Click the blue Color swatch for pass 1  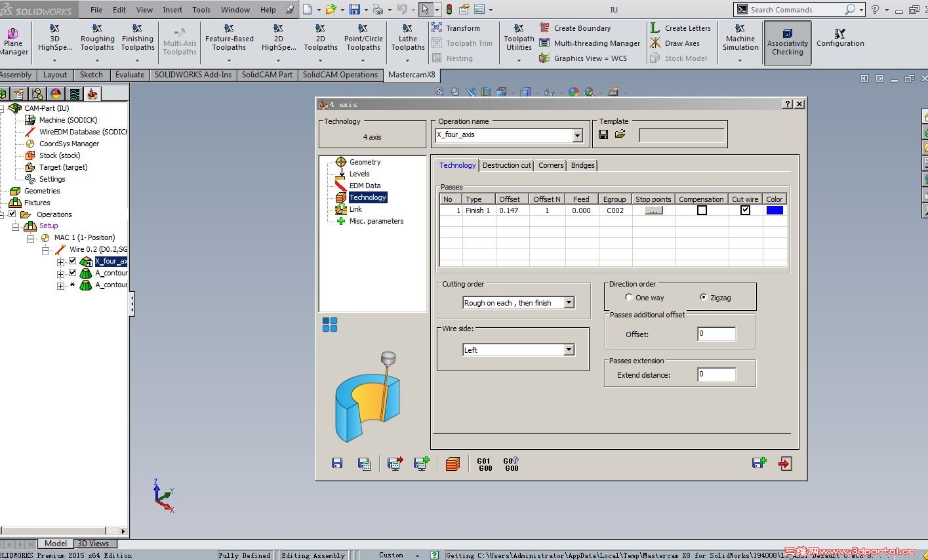click(x=775, y=210)
